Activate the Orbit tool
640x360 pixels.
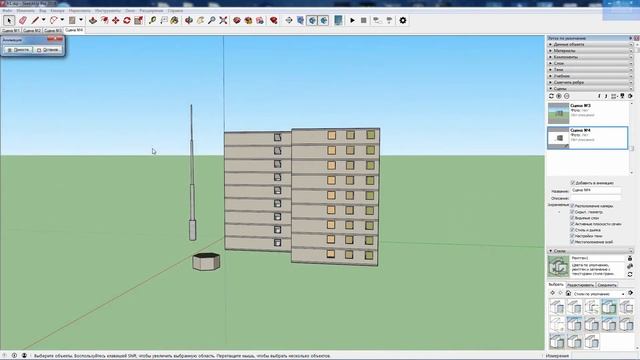pyautogui.click(x=189, y=20)
